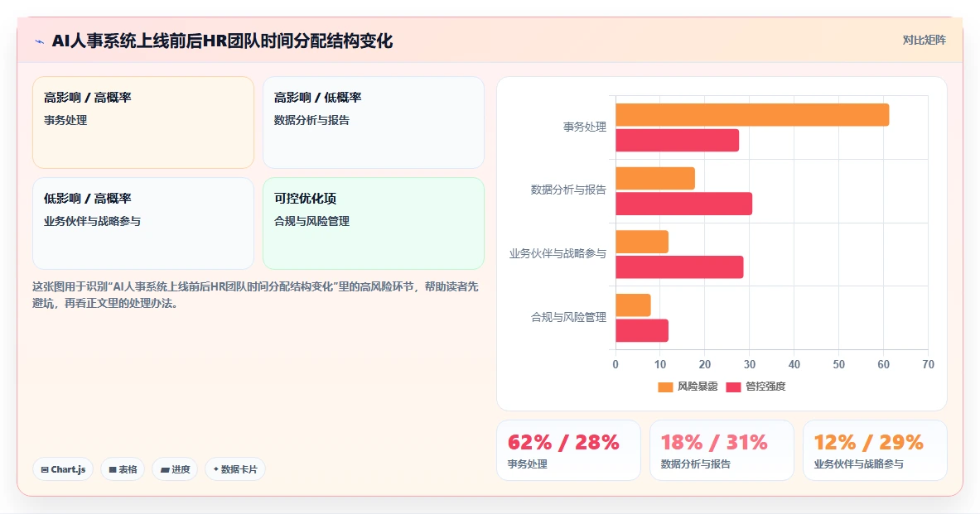The height and width of the screenshot is (514, 980).
Task: Click the 事务处理 chart axis label
Action: click(x=584, y=127)
